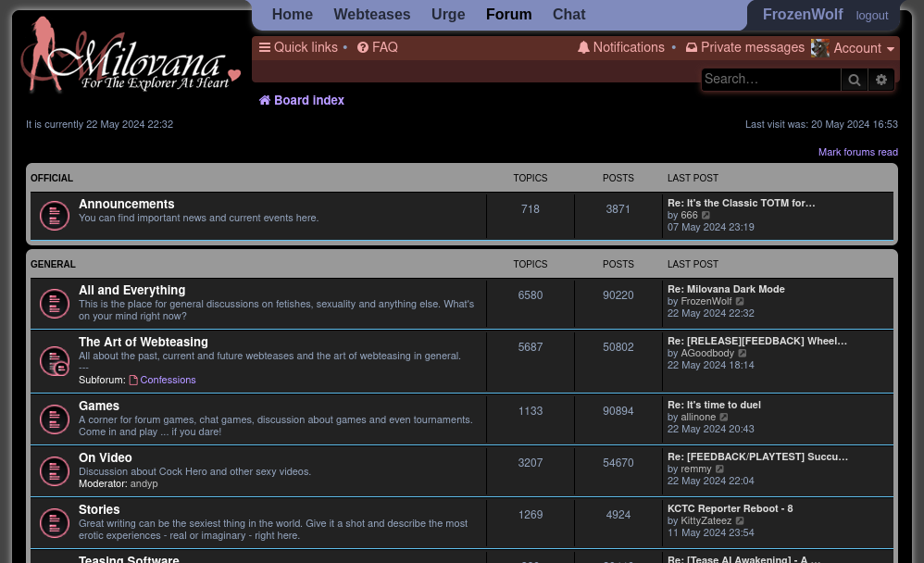This screenshot has width=924, height=563.
Task: Click the FAQ question mark icon
Action: click(x=363, y=47)
